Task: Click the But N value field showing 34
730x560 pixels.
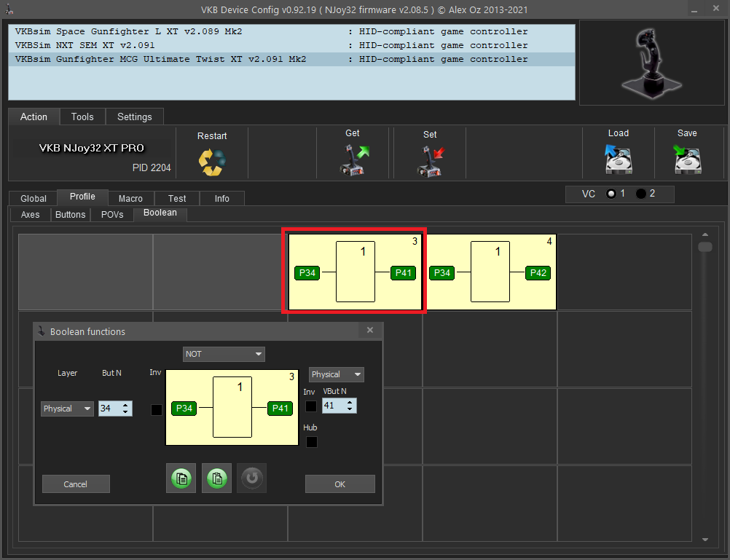Action: coord(109,409)
